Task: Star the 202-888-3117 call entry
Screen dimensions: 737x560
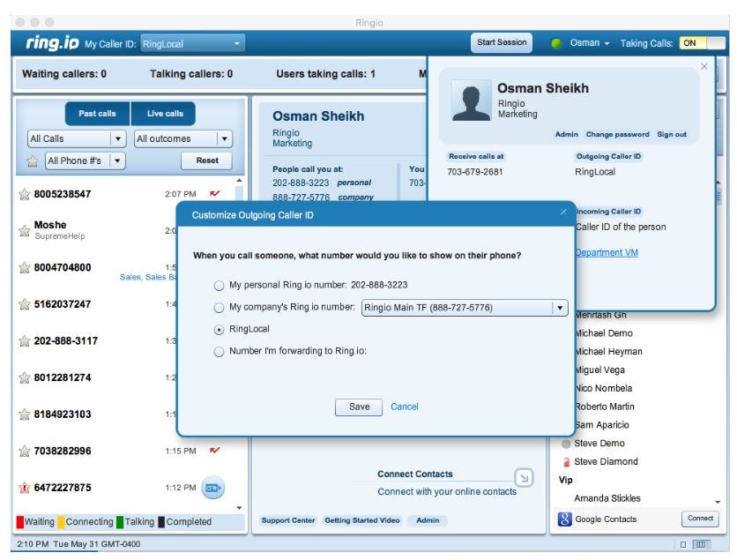Action: (x=25, y=341)
